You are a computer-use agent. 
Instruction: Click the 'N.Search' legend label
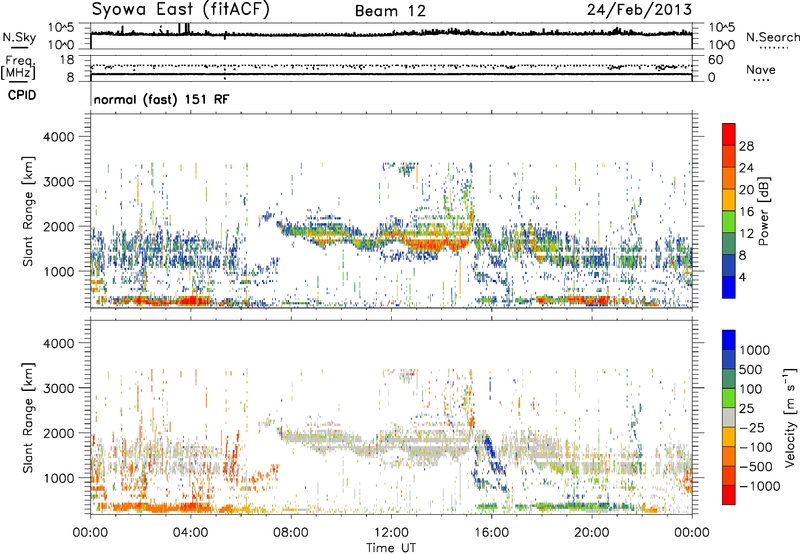coord(773,37)
